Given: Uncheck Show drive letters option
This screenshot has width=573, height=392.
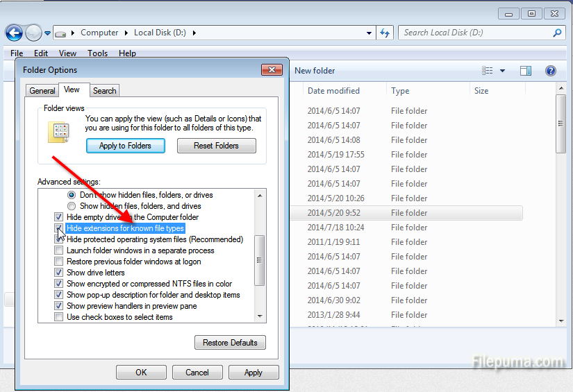Looking at the screenshot, I should [x=59, y=273].
